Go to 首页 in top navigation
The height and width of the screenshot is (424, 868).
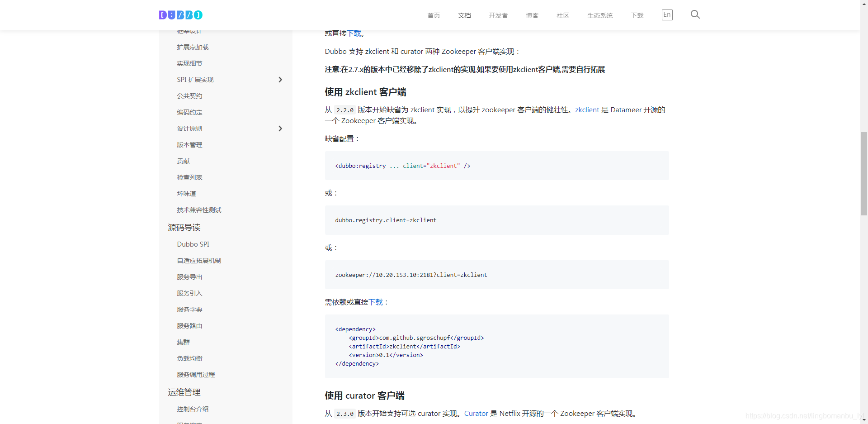pyautogui.click(x=434, y=15)
